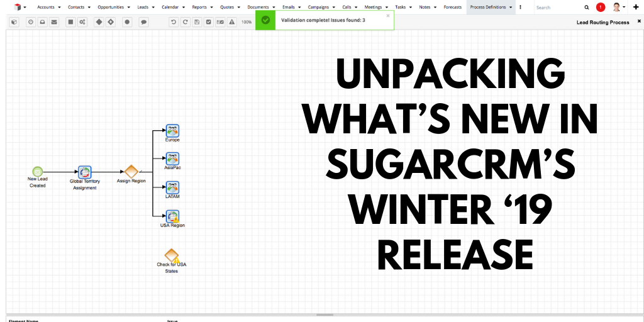Select the End event circle tool
Screen dimensions: 644x322
pyautogui.click(x=127, y=22)
